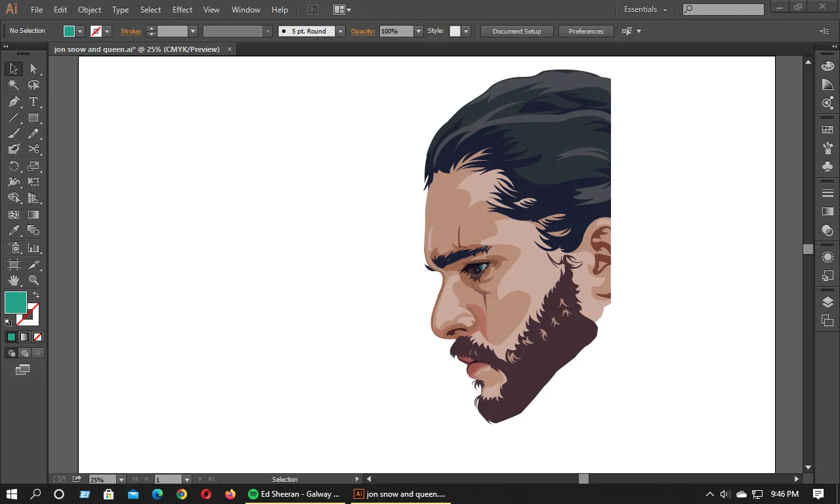Set paint mode to Gradient

click(24, 337)
